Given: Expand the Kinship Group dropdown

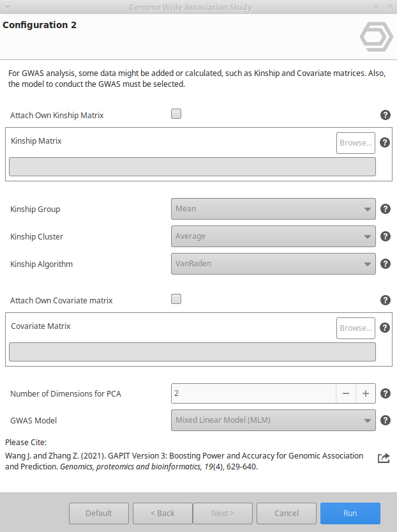Looking at the screenshot, I should [x=273, y=209].
